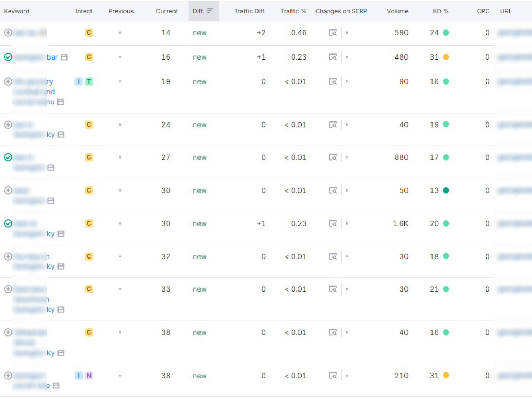This screenshot has width=532, height=399.
Task: Open SERP features icon in position 32 row
Action: point(61,267)
